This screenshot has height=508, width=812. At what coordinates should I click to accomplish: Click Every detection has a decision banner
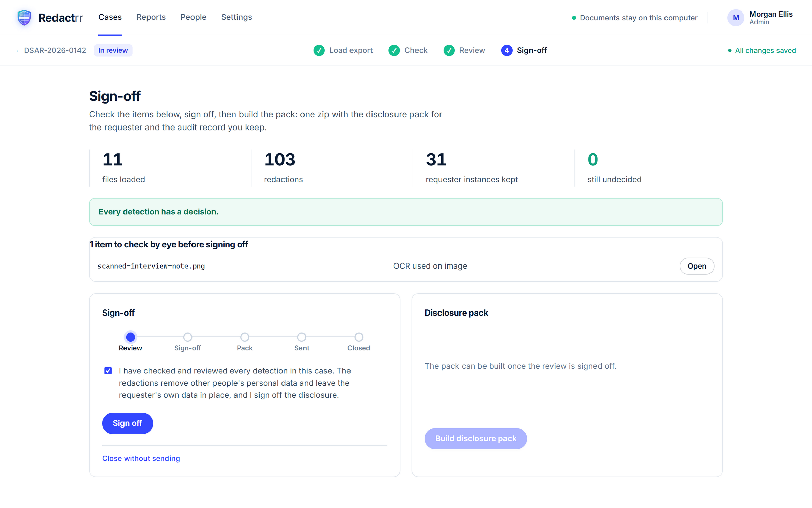(x=406, y=212)
